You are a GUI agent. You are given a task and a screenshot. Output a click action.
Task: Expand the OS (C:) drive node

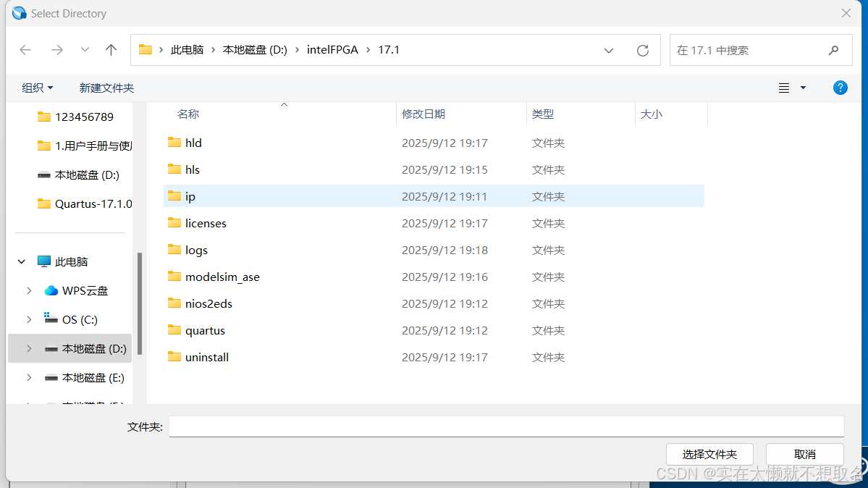[x=30, y=319]
